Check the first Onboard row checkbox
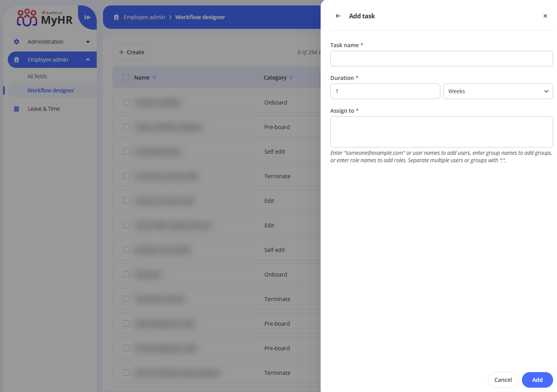This screenshot has height=392, width=557. (x=126, y=102)
